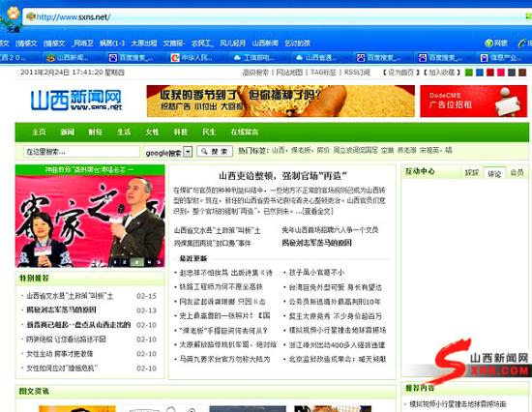Viewport: 532px width, 412px height.
Task: Open the 主页 navigation item
Action: (39, 132)
